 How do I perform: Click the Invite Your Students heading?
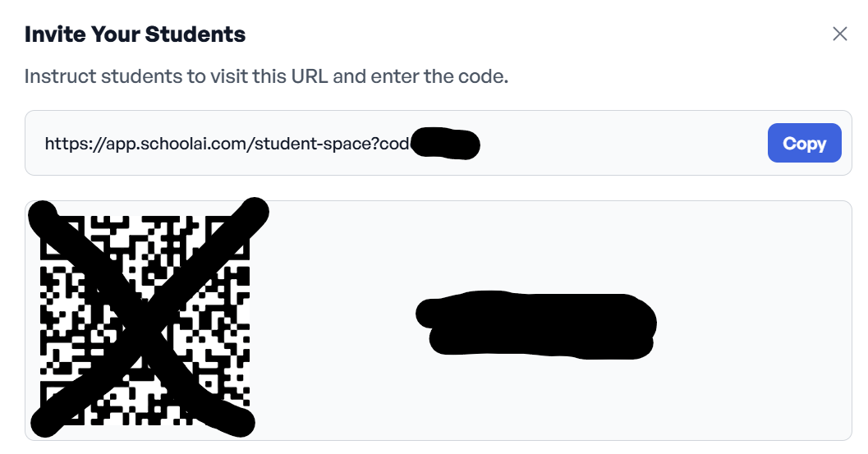135,34
